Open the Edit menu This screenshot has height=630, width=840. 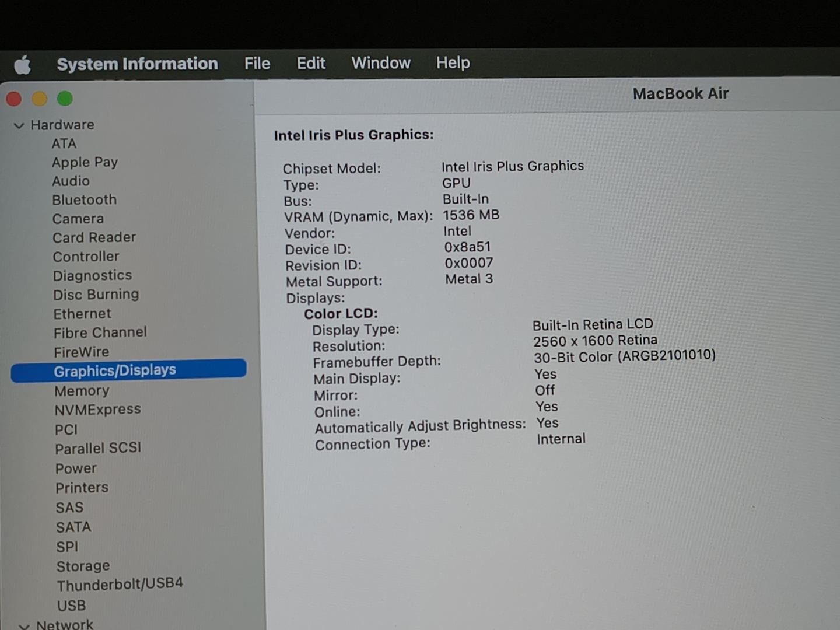click(311, 63)
